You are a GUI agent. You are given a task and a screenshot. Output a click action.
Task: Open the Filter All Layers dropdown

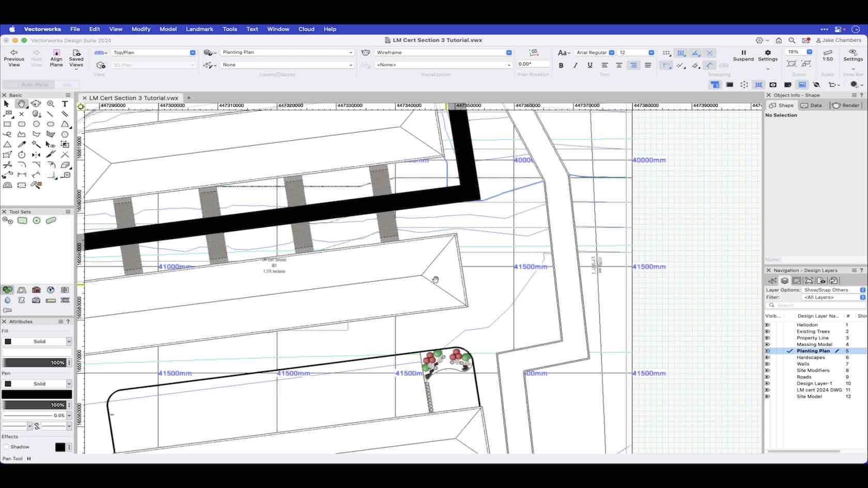(x=834, y=297)
